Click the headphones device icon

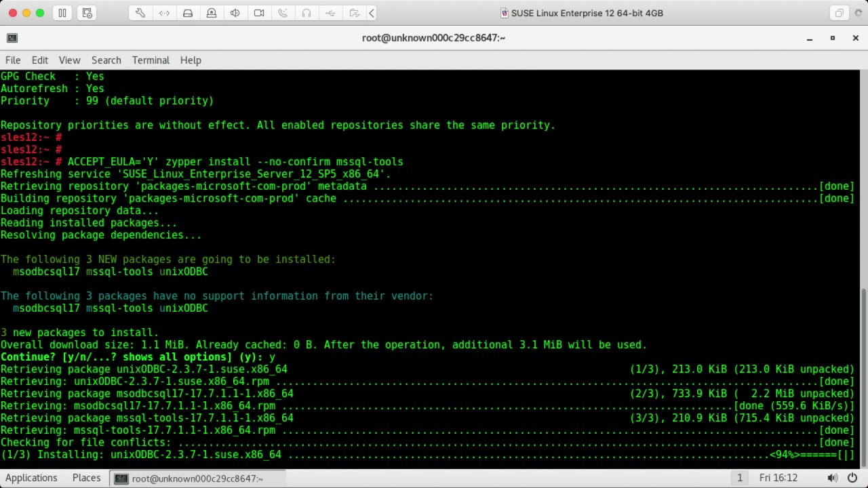click(x=307, y=13)
